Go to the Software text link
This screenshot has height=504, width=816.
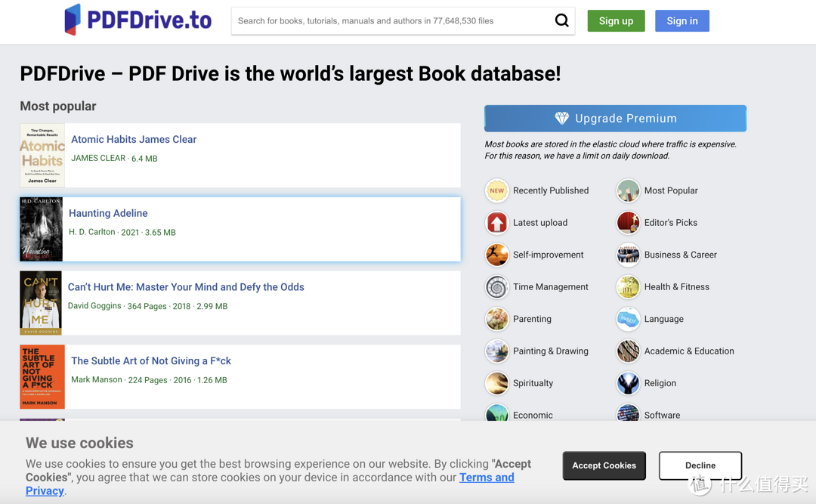662,416
